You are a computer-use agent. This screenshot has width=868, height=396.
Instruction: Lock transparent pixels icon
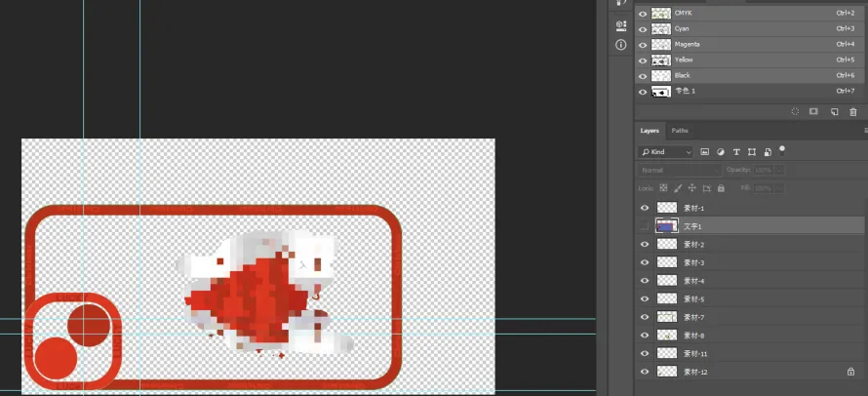click(663, 188)
